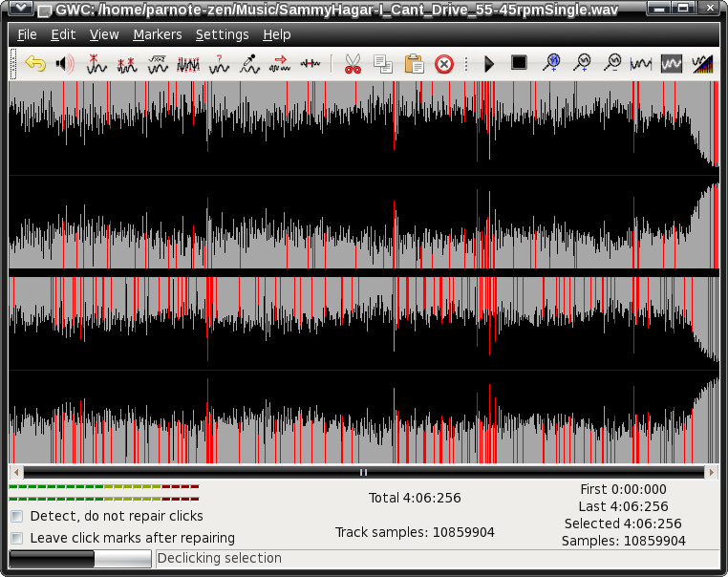728x577 pixels.
Task: Click the single-click declick waveform icon
Action: (x=96, y=64)
